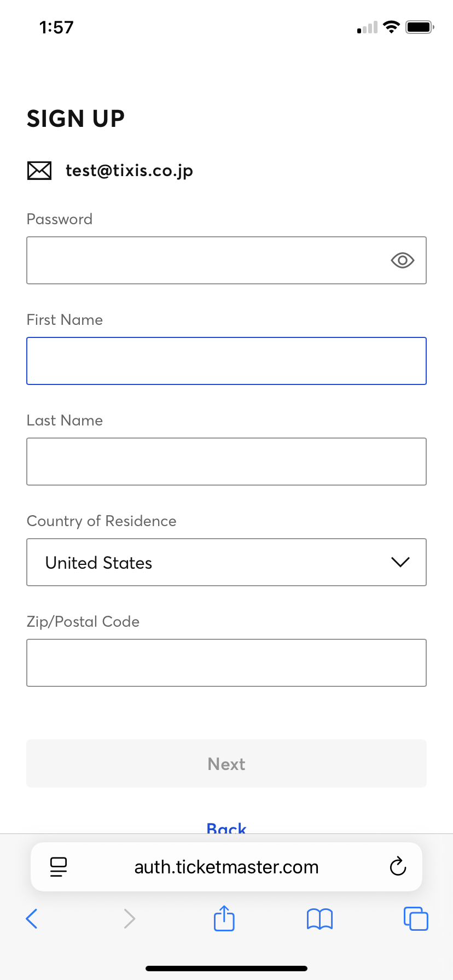Image resolution: width=453 pixels, height=980 pixels.
Task: Tap the Safari reload page icon
Action: point(398,867)
